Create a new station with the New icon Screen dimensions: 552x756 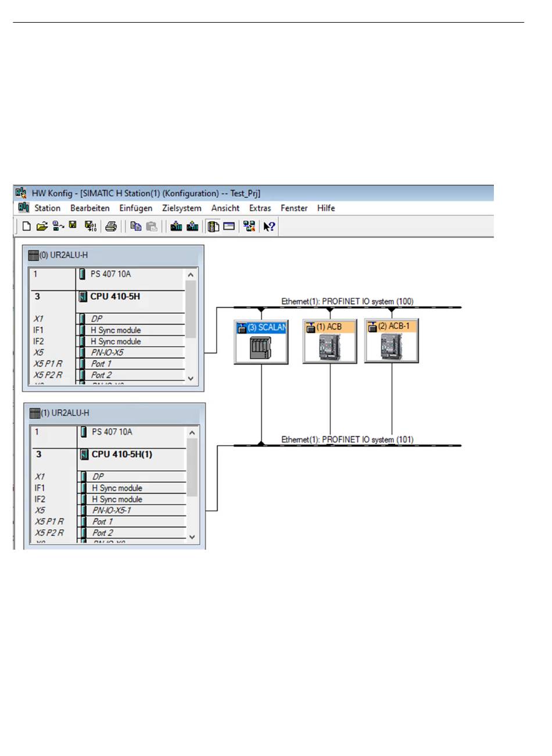coord(26,227)
